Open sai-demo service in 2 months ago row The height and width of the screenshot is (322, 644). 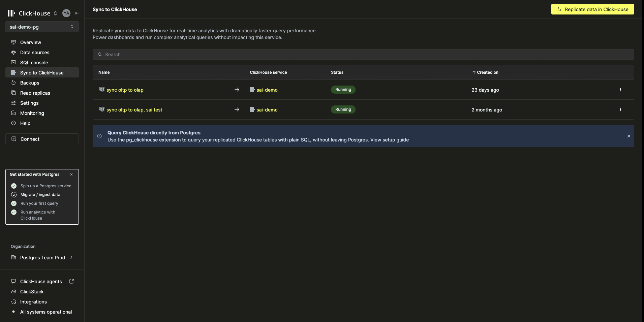click(267, 110)
